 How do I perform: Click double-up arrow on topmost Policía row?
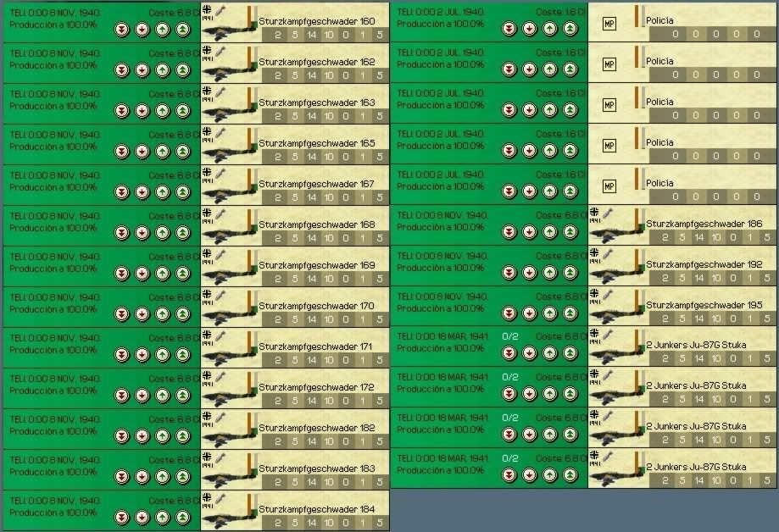tap(570, 30)
